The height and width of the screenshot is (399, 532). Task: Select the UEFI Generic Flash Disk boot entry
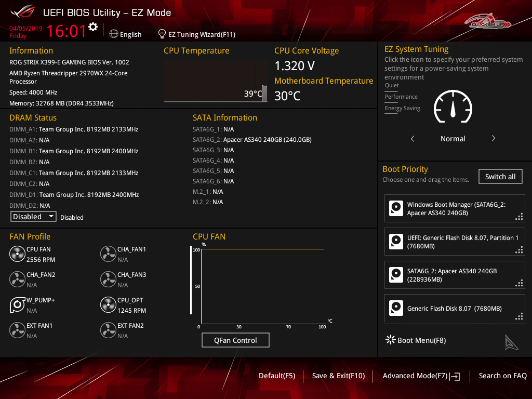(x=455, y=242)
